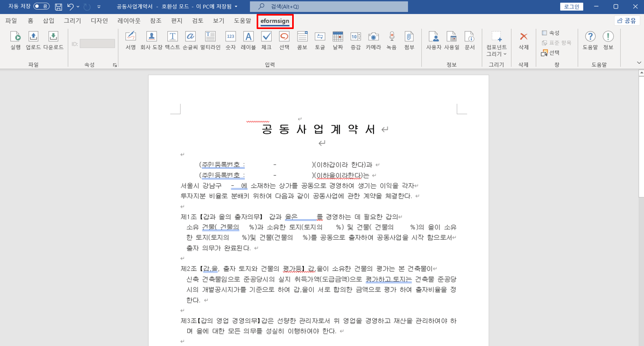
Task: Switch to the 삽입 tab
Action: tap(48, 21)
